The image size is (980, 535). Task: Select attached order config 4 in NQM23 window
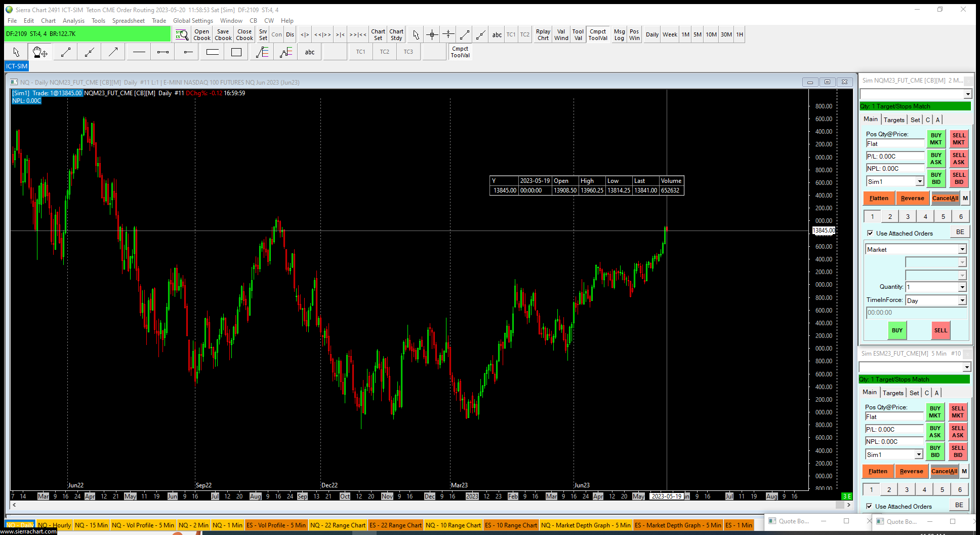click(925, 216)
